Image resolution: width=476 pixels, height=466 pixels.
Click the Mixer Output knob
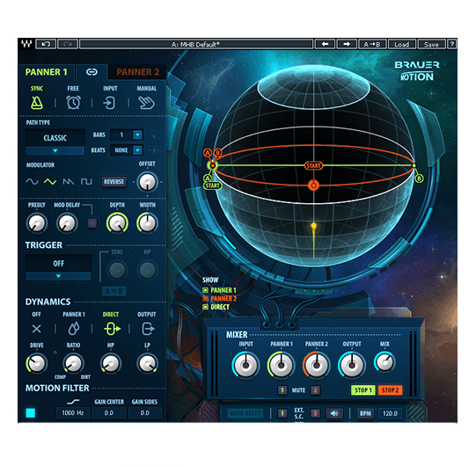[x=352, y=365]
